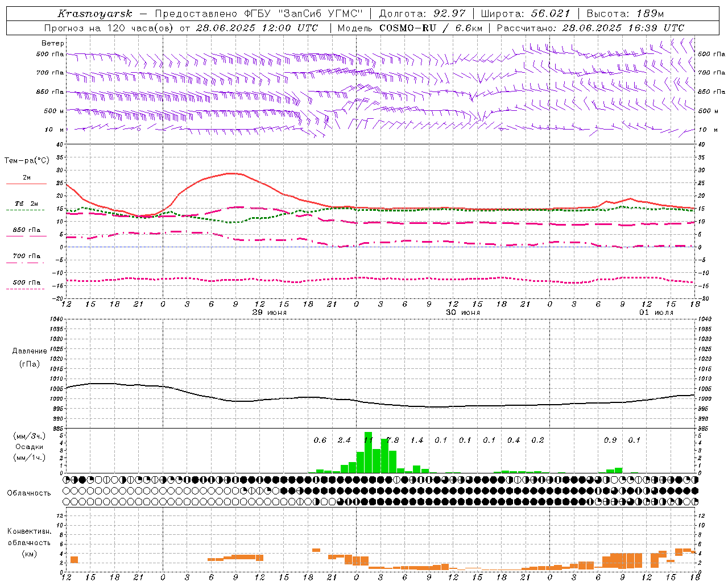728x582 pixels.
Task: Select the 'Долгота: 92.97' header field
Action: point(422,14)
